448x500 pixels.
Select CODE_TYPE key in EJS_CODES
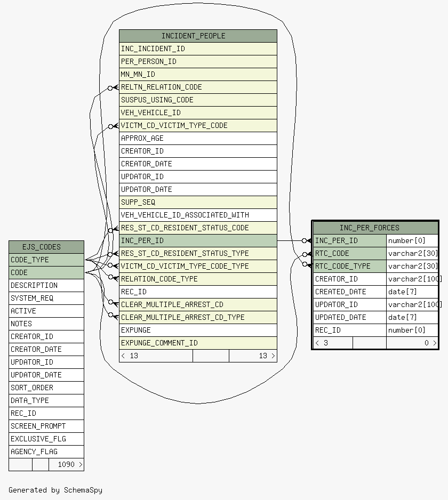tap(46, 260)
